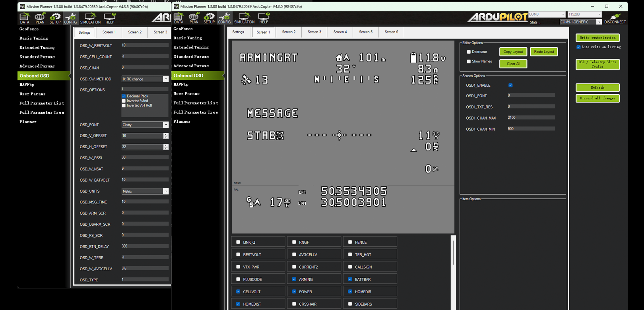Image resolution: width=644 pixels, height=310 pixels.
Task: Click the OSD1_TXT_RES value bar
Action: click(531, 107)
